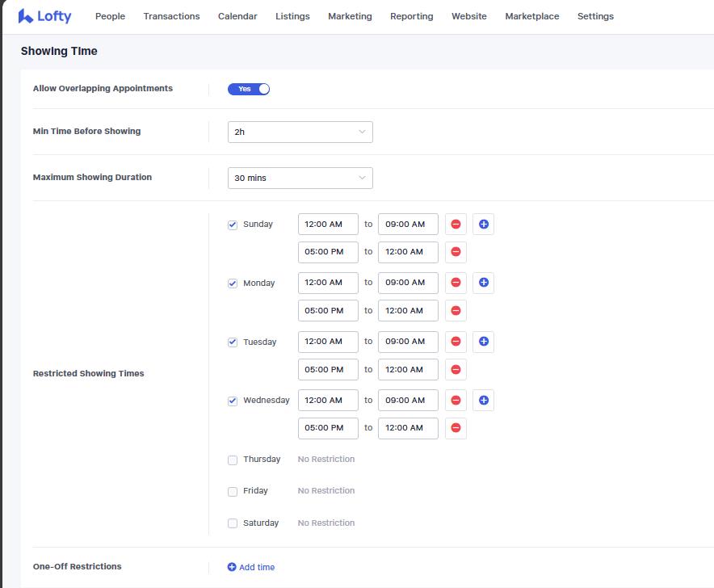This screenshot has height=588, width=714.
Task: Enable the Saturday restriction checkbox
Action: pyautogui.click(x=233, y=523)
